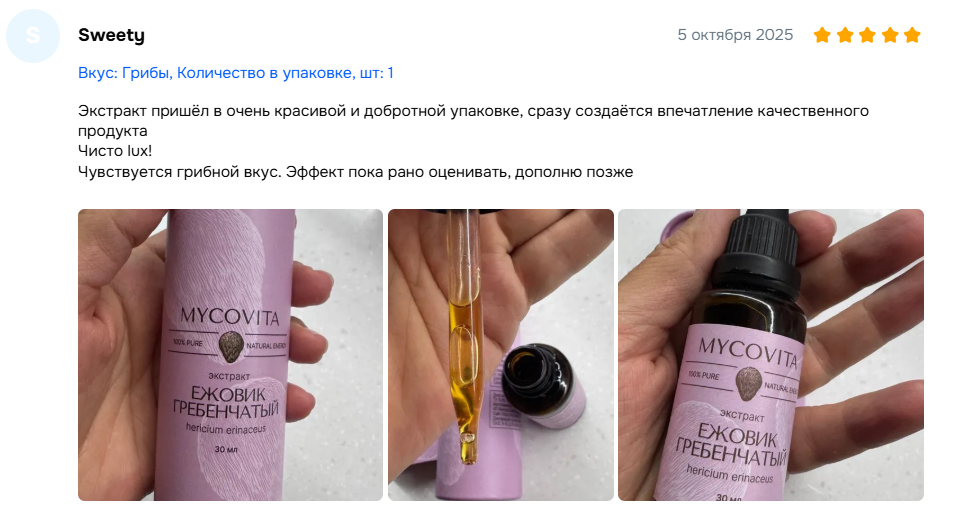
Task: Click the third rating star
Action: 867,35
